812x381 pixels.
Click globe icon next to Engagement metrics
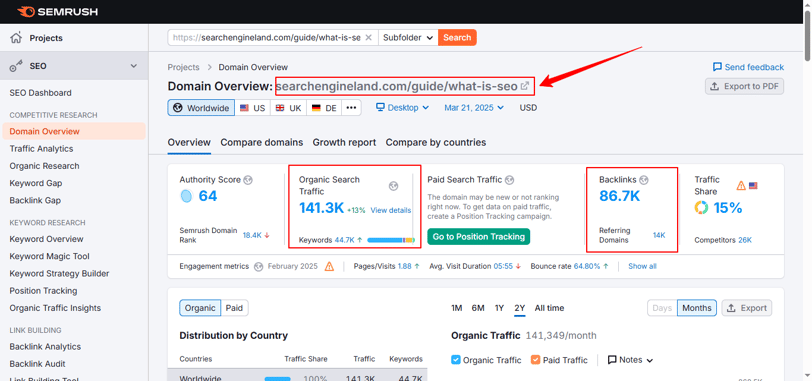259,267
